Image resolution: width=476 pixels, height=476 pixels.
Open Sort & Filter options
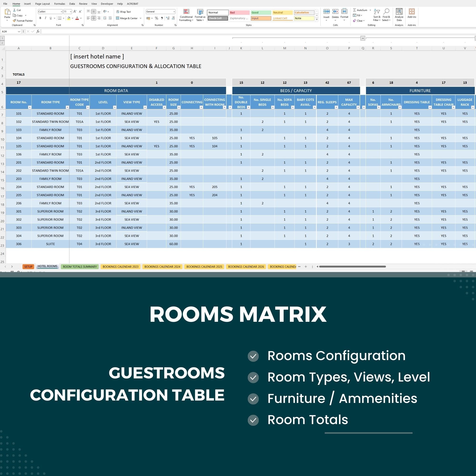point(377,15)
